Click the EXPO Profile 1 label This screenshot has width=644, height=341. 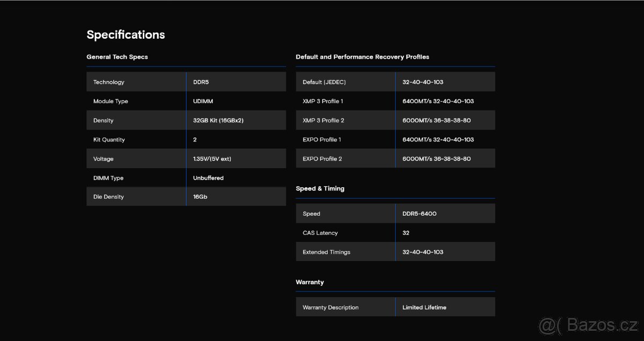pyautogui.click(x=322, y=140)
